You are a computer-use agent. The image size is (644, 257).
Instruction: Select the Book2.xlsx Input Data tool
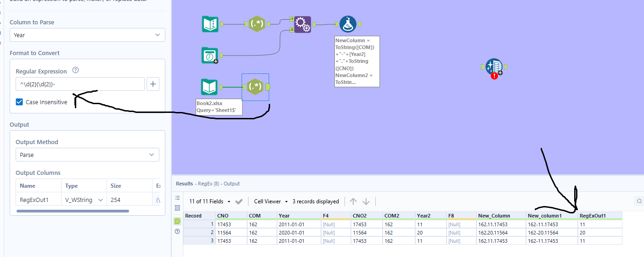210,87
